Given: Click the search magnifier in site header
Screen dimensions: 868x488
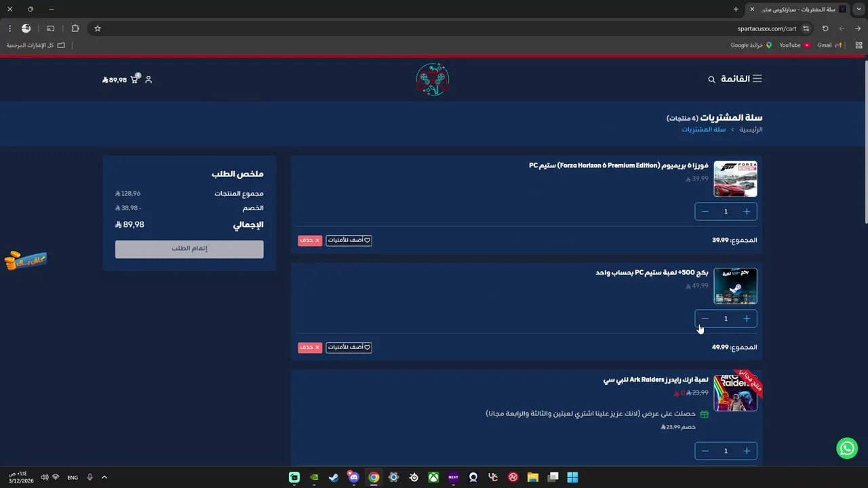Looking at the screenshot, I should coord(711,79).
